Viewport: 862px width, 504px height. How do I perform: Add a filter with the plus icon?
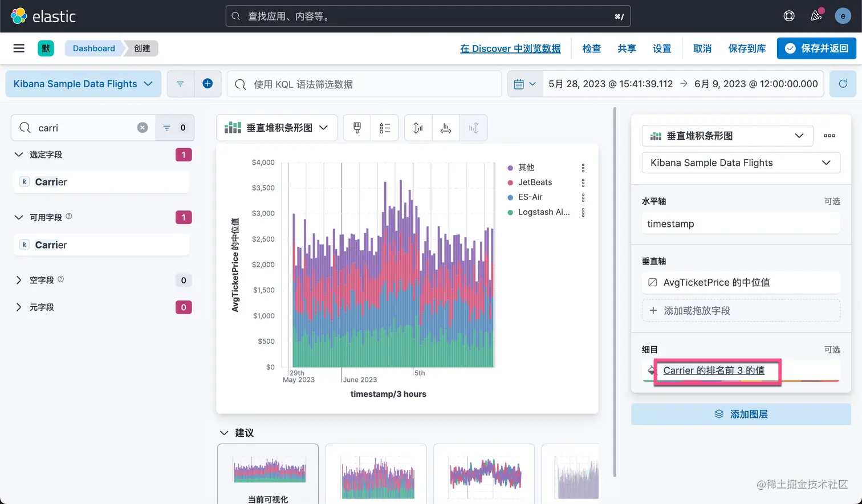coord(208,84)
